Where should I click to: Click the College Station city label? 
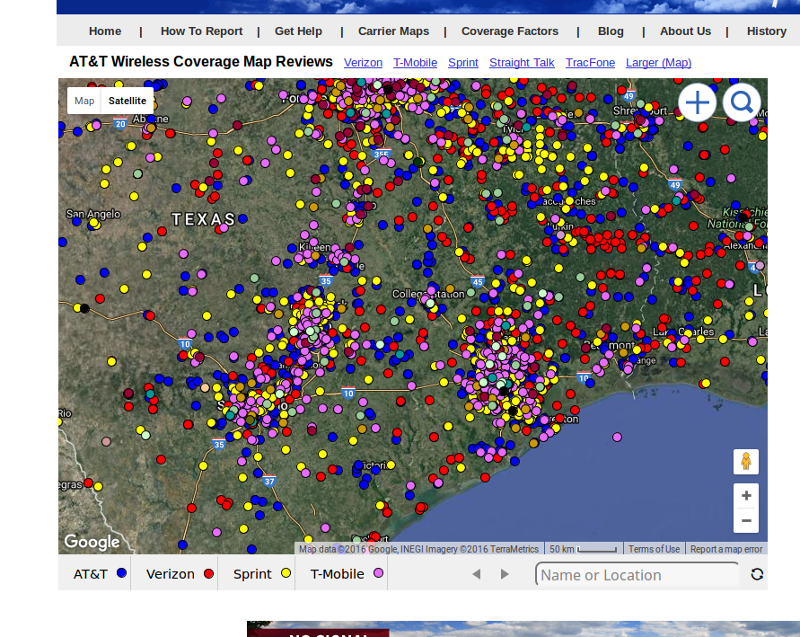[428, 294]
